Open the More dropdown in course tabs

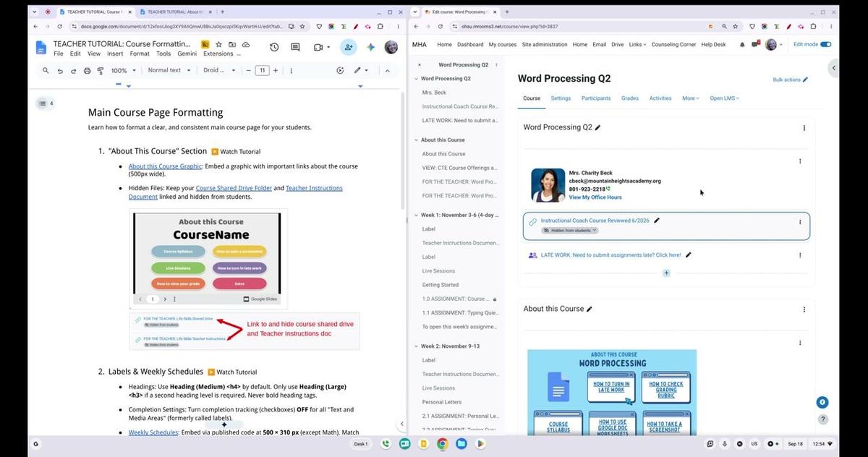(691, 98)
